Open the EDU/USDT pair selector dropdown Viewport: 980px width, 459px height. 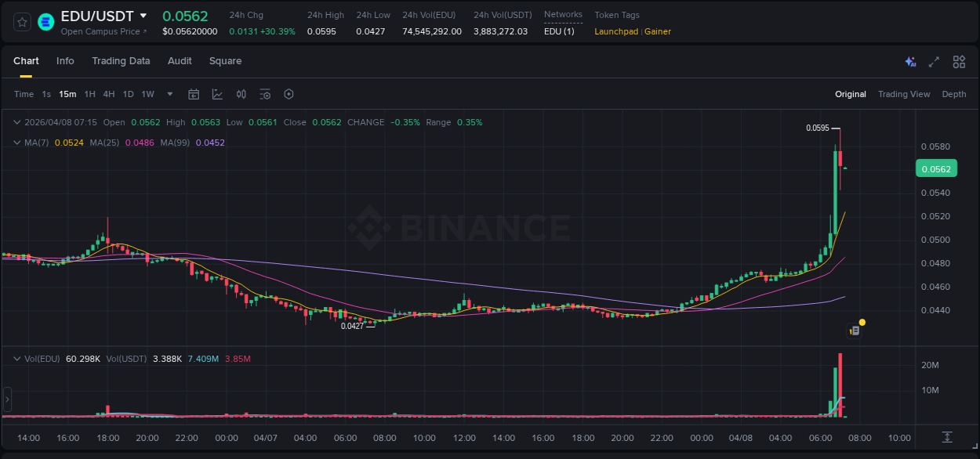click(x=143, y=14)
